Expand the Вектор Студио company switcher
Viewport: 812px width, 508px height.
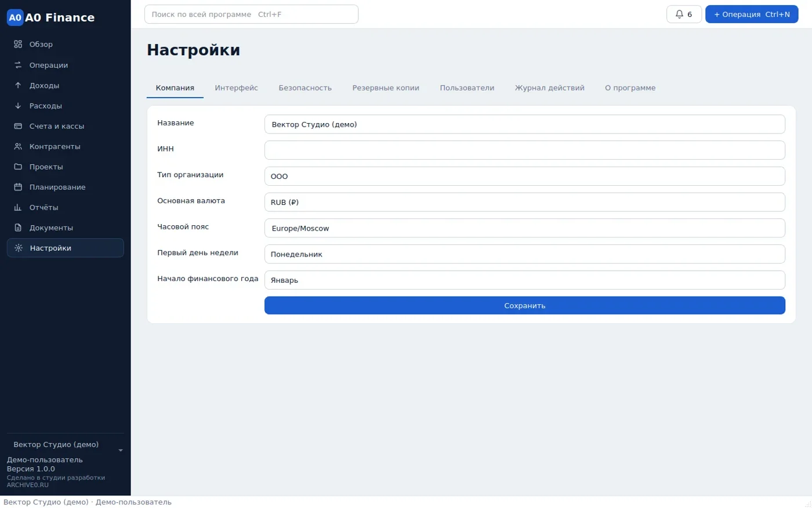pyautogui.click(x=66, y=445)
